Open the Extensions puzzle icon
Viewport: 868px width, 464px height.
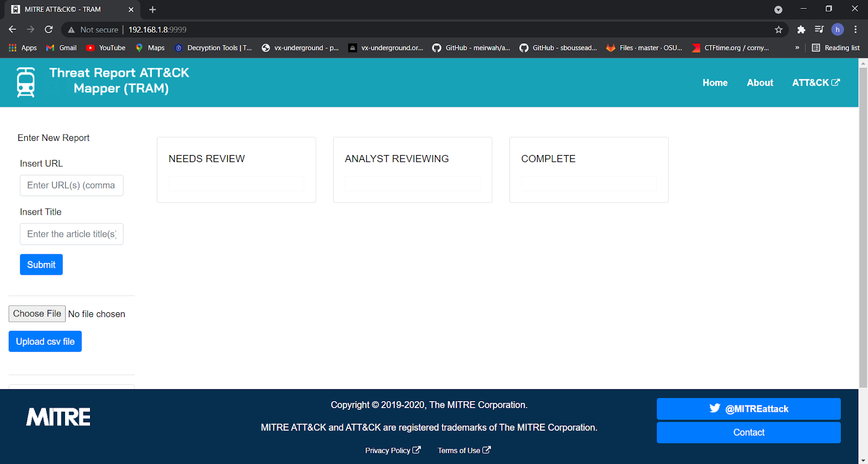[x=801, y=30]
